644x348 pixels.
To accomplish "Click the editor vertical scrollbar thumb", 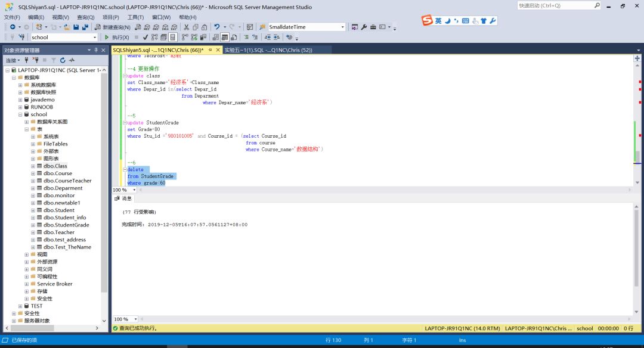I will point(636,156).
